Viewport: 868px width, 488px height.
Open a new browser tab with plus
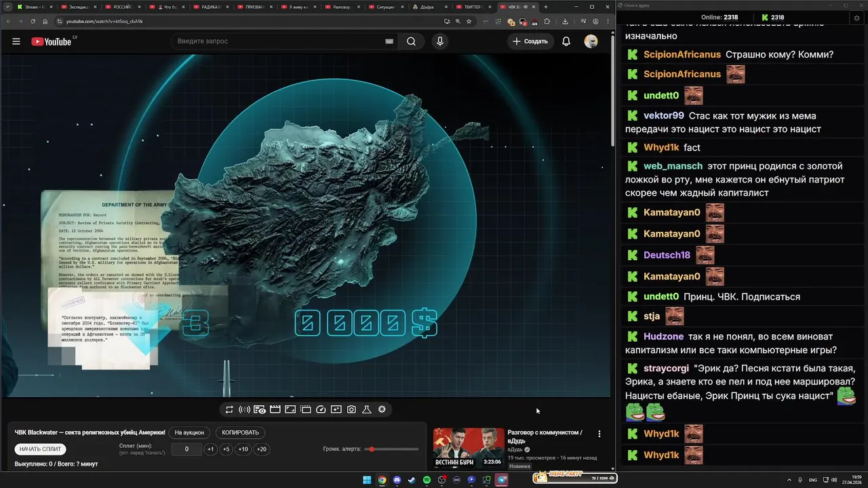546,7
